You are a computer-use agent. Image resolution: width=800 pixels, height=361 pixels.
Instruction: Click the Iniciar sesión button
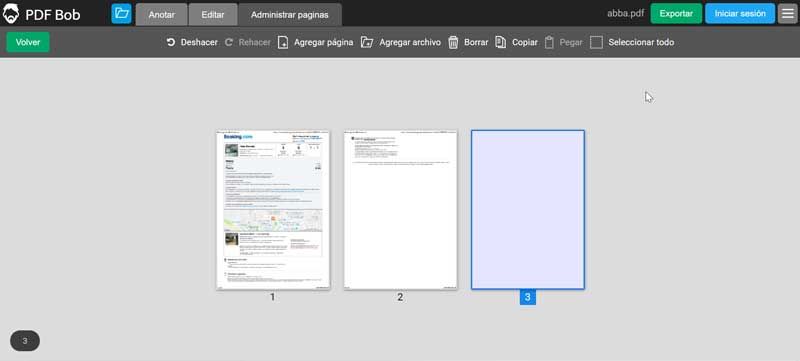[740, 14]
